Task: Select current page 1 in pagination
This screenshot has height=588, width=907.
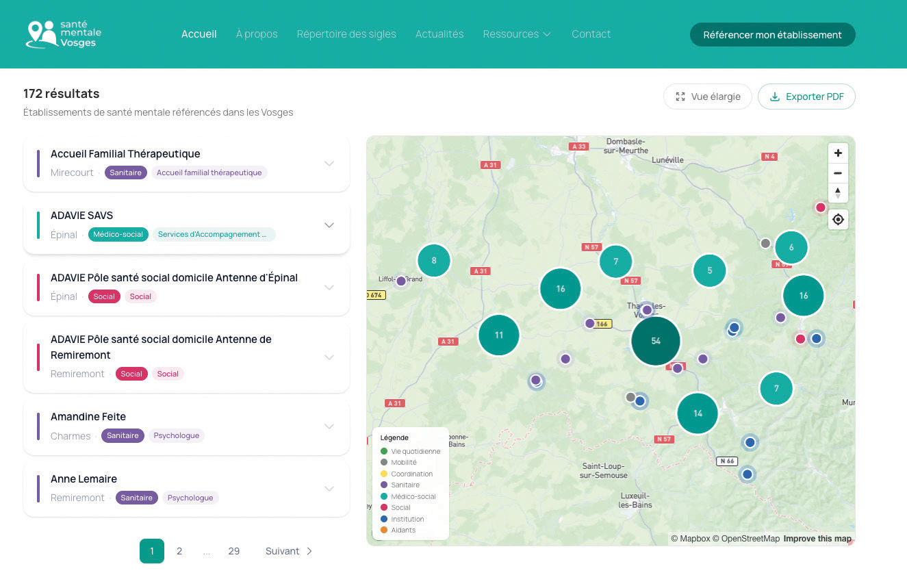Action: (152, 551)
